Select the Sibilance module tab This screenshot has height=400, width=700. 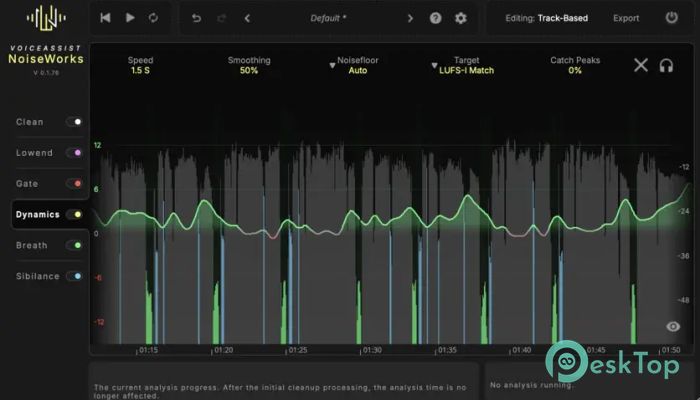click(38, 276)
